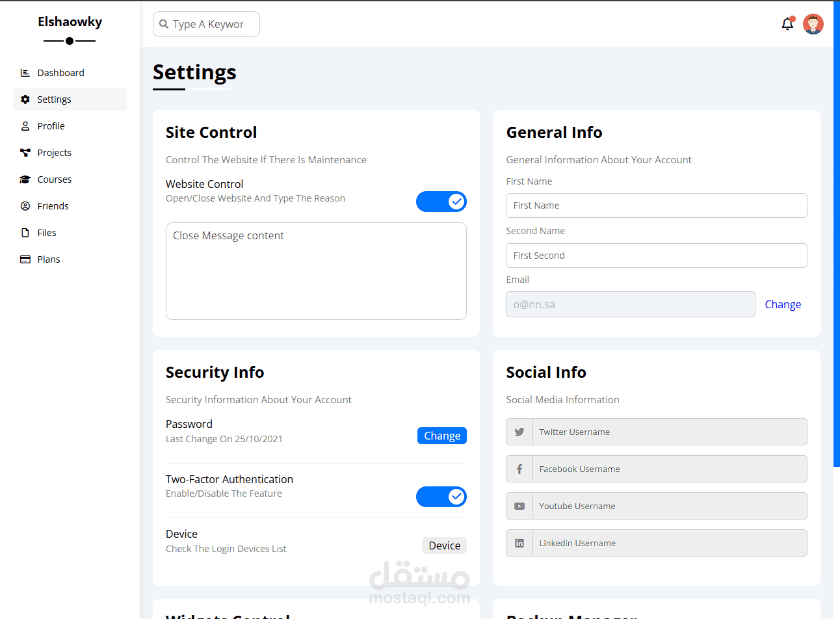
Task: Click the Friends circle-user icon
Action: pyautogui.click(x=25, y=206)
